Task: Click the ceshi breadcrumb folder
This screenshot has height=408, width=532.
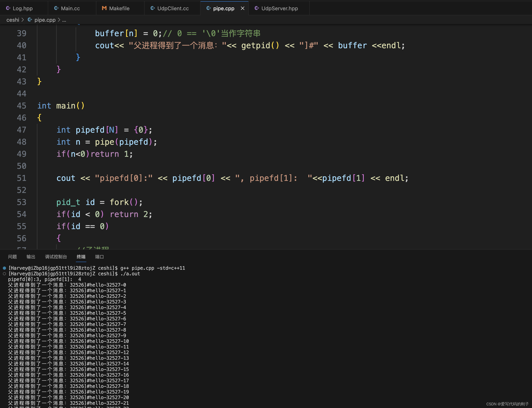Action: 13,20
